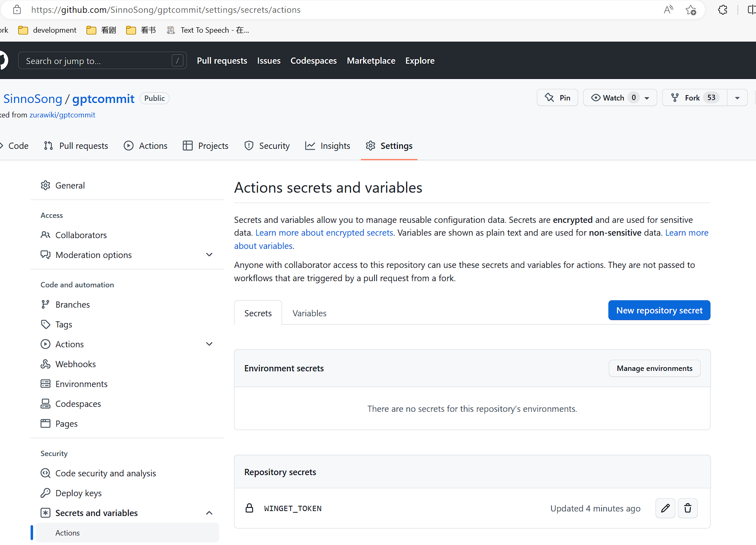Open the Text To Speech bookmark

(208, 30)
